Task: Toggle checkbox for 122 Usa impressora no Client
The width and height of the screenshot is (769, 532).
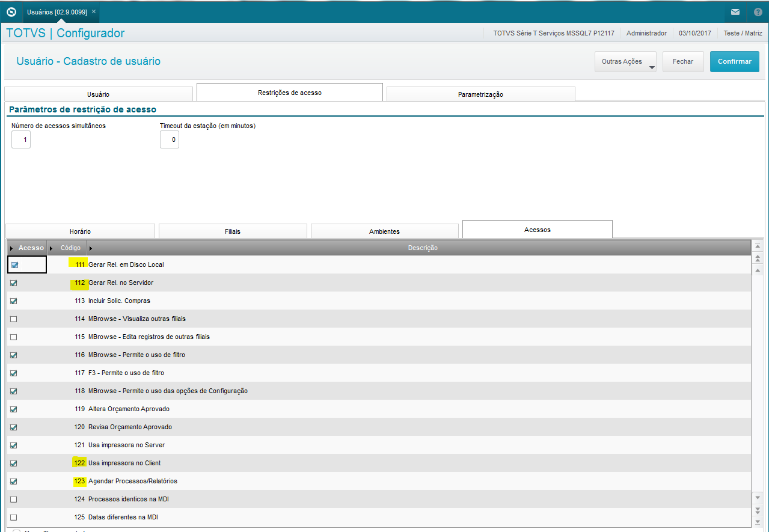Action: [x=14, y=463]
